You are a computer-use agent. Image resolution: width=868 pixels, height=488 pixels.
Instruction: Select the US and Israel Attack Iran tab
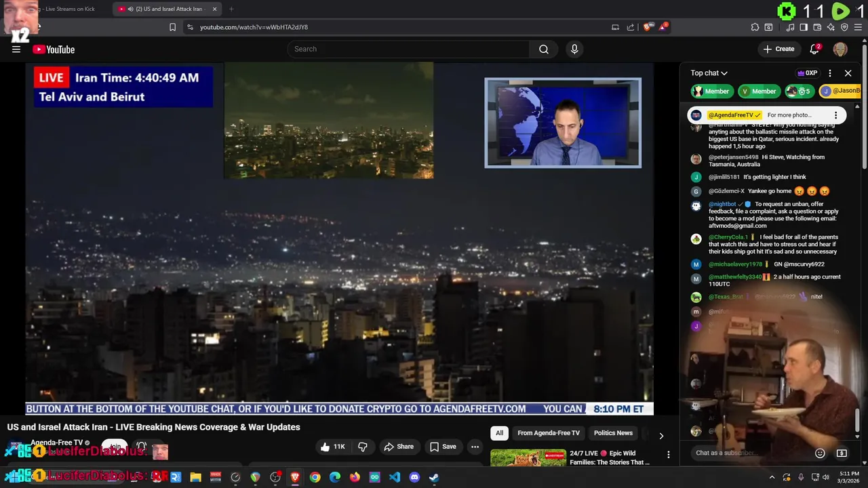(166, 9)
